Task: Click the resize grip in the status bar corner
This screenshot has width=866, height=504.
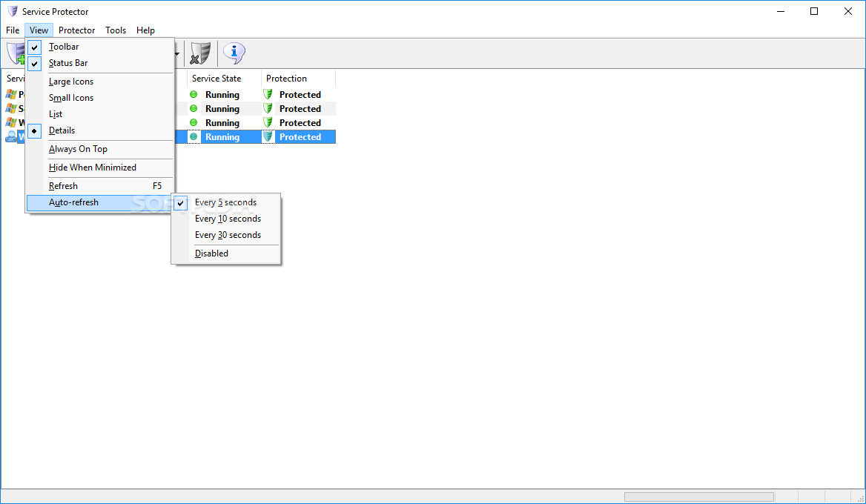Action: click(860, 498)
